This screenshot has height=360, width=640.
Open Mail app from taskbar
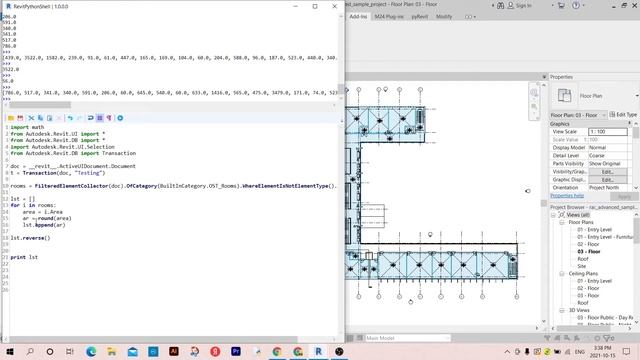pos(133,352)
